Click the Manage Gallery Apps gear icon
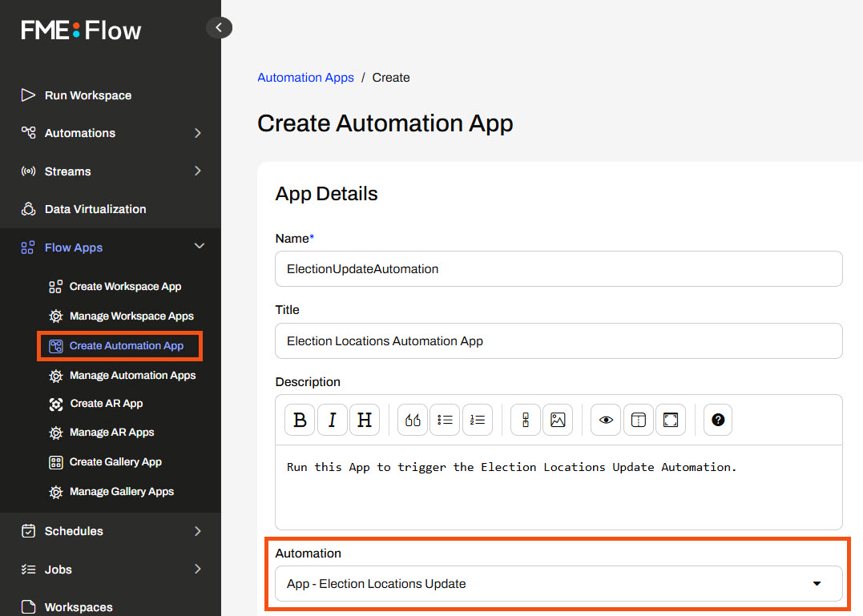863x616 pixels. coord(55,493)
